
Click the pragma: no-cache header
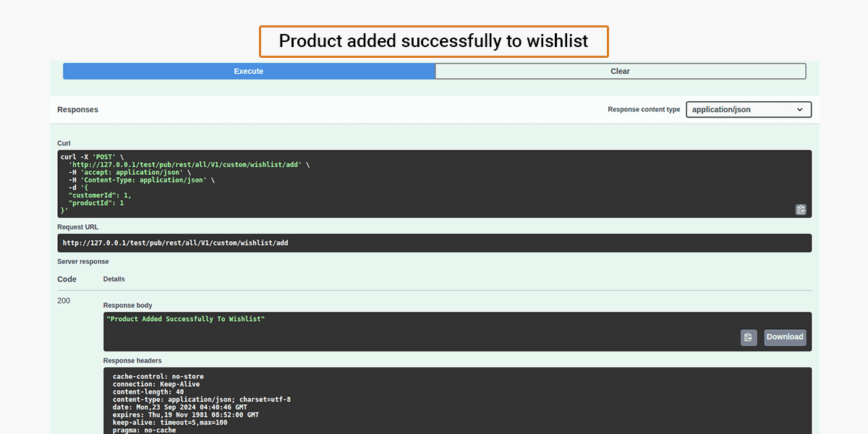[x=144, y=430]
